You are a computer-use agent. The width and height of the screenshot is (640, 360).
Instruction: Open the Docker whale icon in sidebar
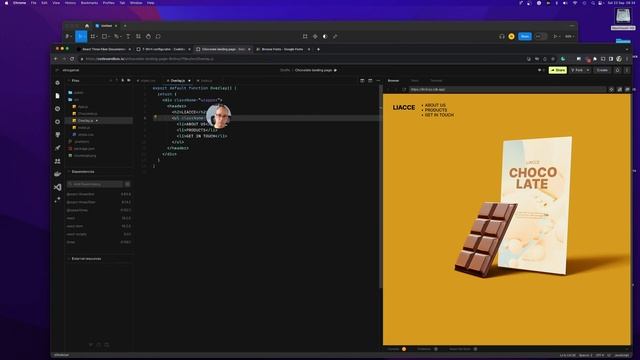pos(58,174)
